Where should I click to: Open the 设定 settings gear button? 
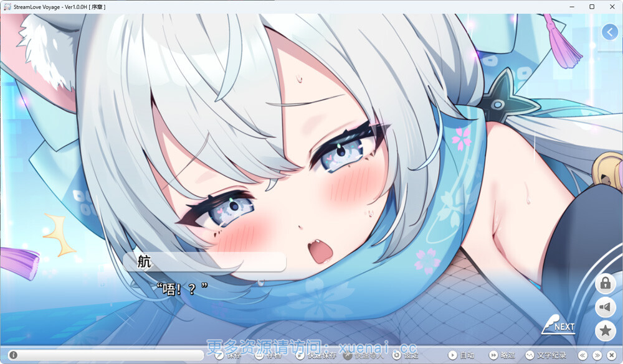406,355
